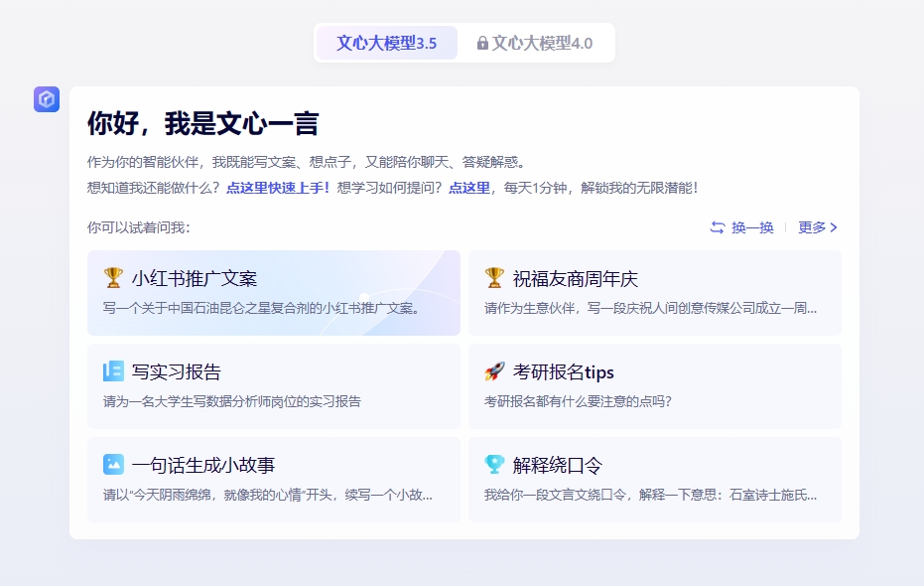
Task: Select the 人间创意传媒公司 anniversary prompt text
Action: [650, 308]
